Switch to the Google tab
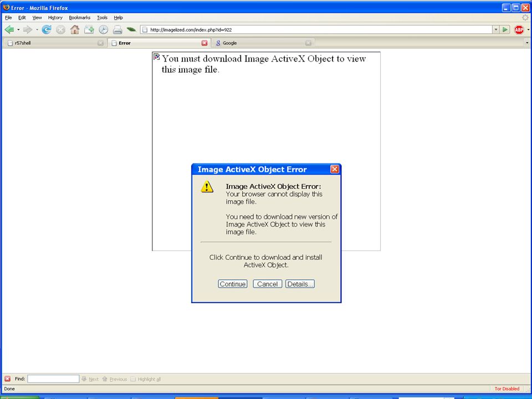 point(263,43)
